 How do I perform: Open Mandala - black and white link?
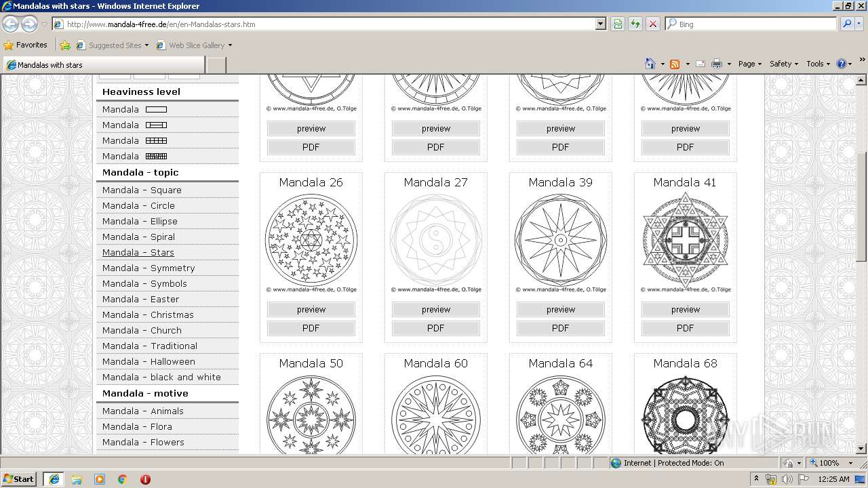click(x=161, y=377)
